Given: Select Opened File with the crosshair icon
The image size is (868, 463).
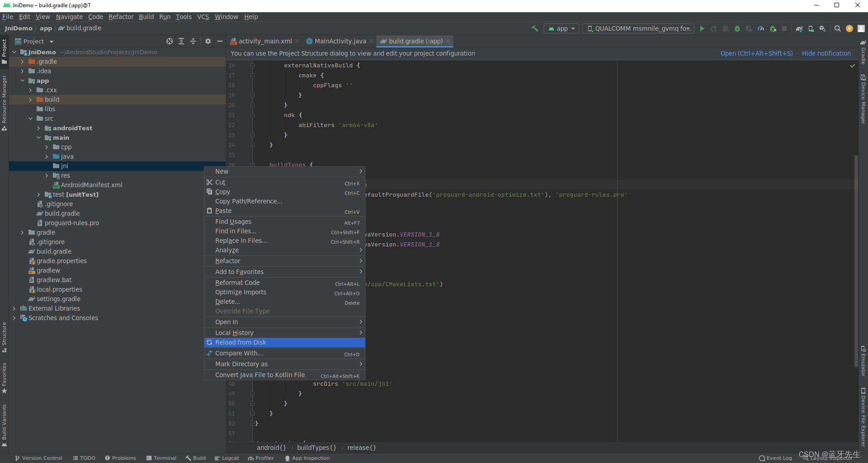Looking at the screenshot, I should [x=170, y=41].
